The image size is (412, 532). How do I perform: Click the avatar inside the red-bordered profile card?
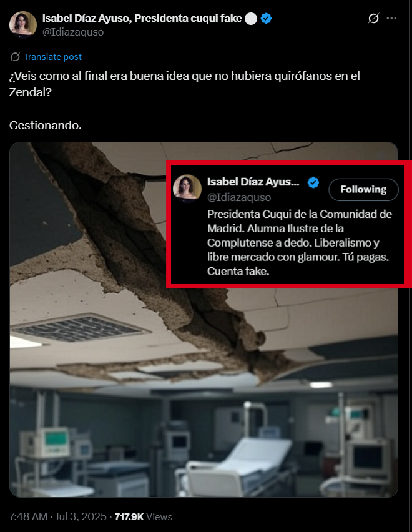click(x=187, y=188)
